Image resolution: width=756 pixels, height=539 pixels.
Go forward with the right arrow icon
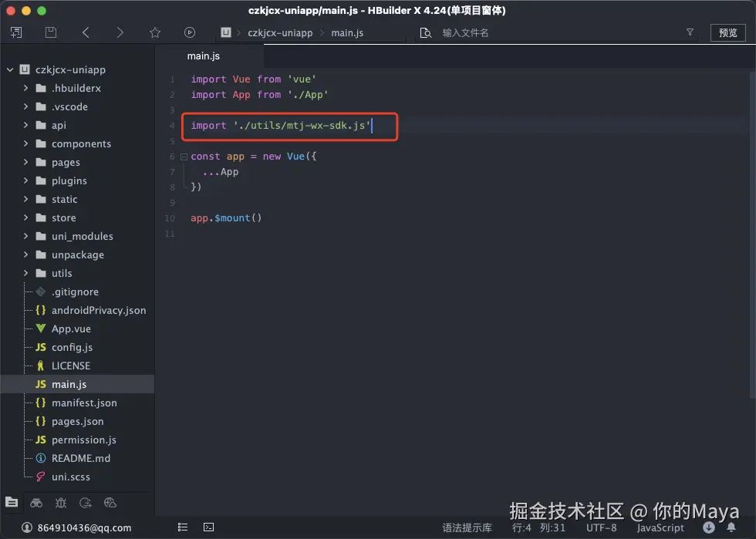tap(120, 33)
